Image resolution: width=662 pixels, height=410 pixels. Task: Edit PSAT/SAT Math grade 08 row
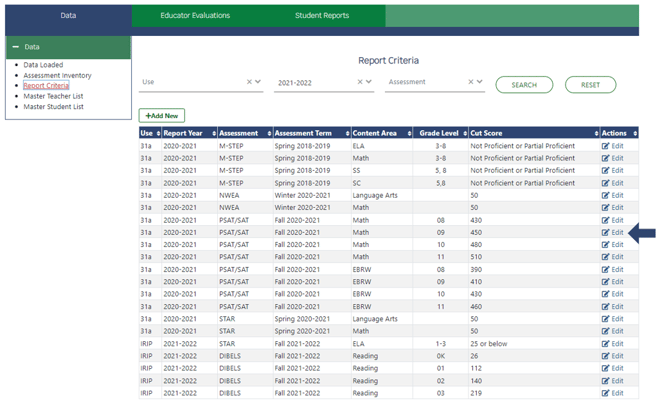(612, 220)
